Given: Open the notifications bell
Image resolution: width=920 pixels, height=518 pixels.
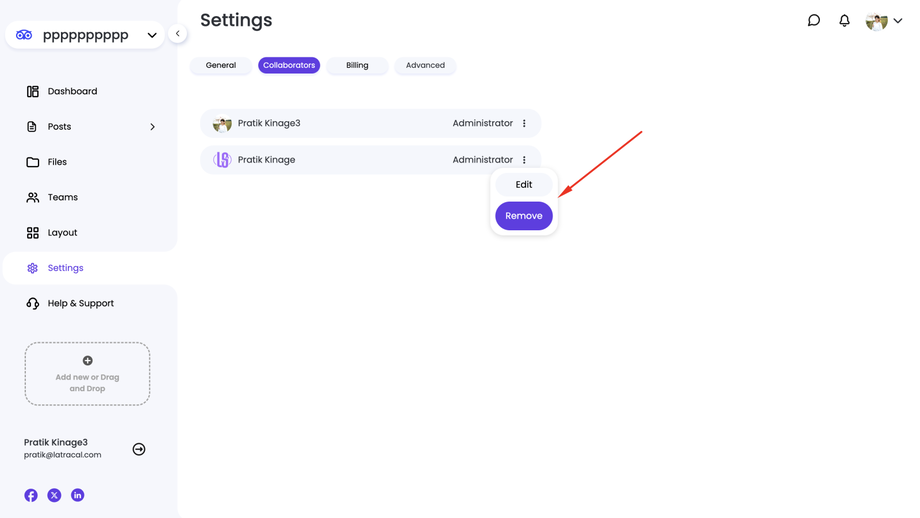Looking at the screenshot, I should tap(844, 20).
